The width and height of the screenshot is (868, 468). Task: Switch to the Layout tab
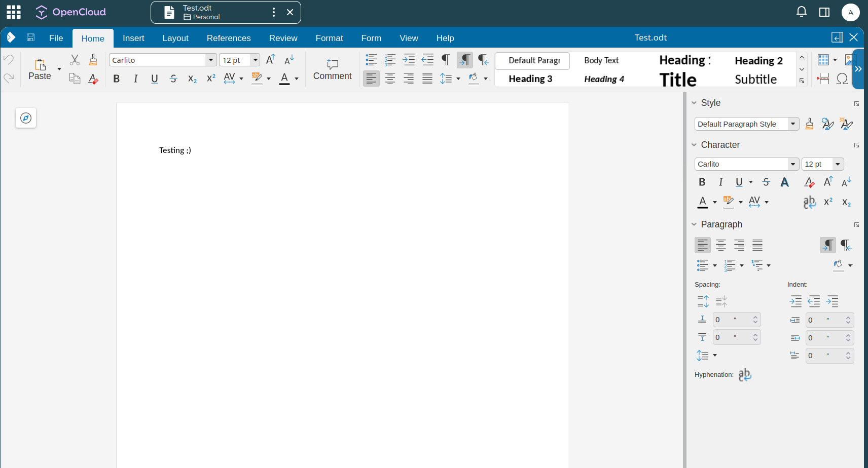tap(175, 38)
